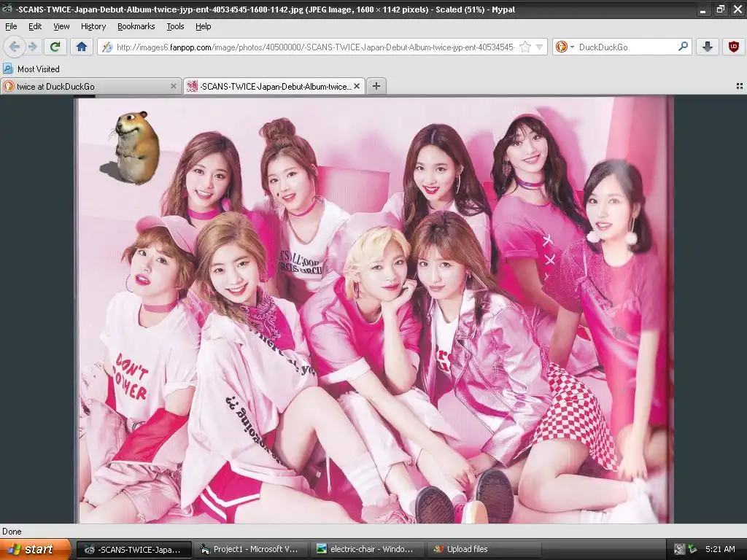
Task: Close the SCANS-TWICE-Japan-Debut-Album tab
Action: [x=357, y=86]
